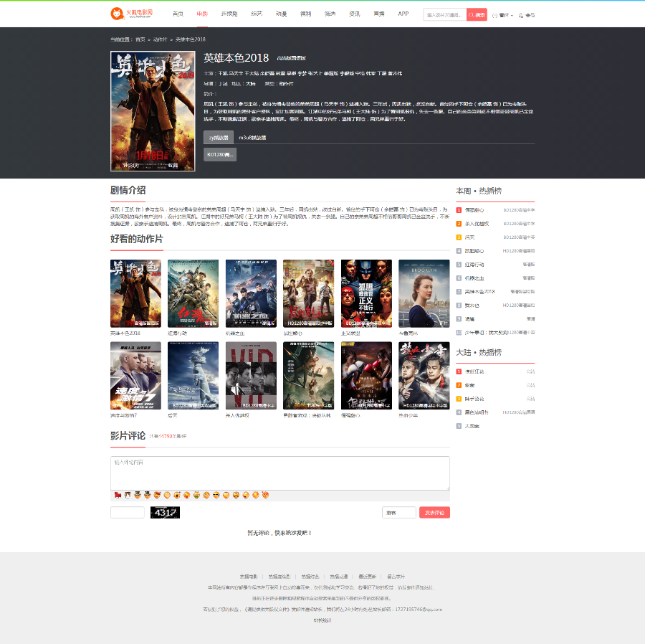
Task: Open the 后天 Statue of Liberty poster
Action: [193, 376]
